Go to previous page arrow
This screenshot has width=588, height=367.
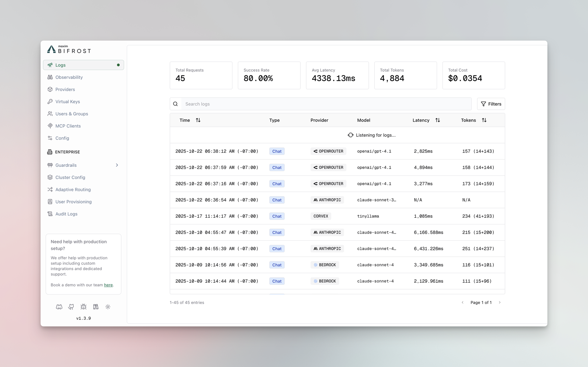click(x=462, y=303)
